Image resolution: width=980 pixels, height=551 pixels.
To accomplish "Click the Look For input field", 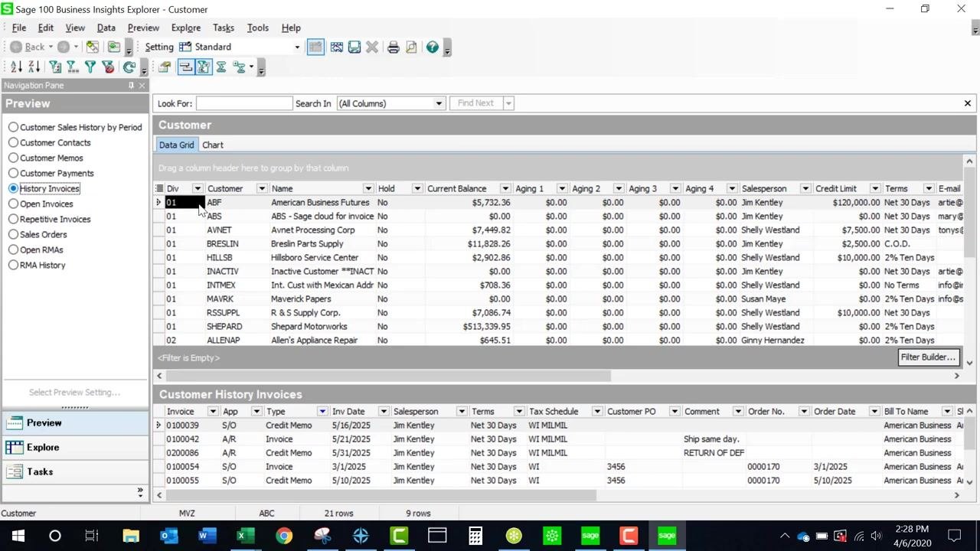I will [244, 103].
